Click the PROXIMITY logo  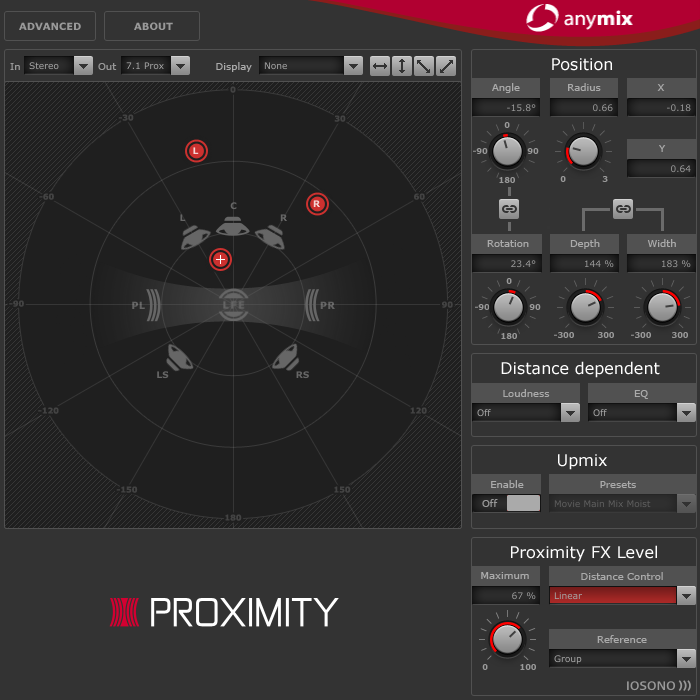click(224, 612)
